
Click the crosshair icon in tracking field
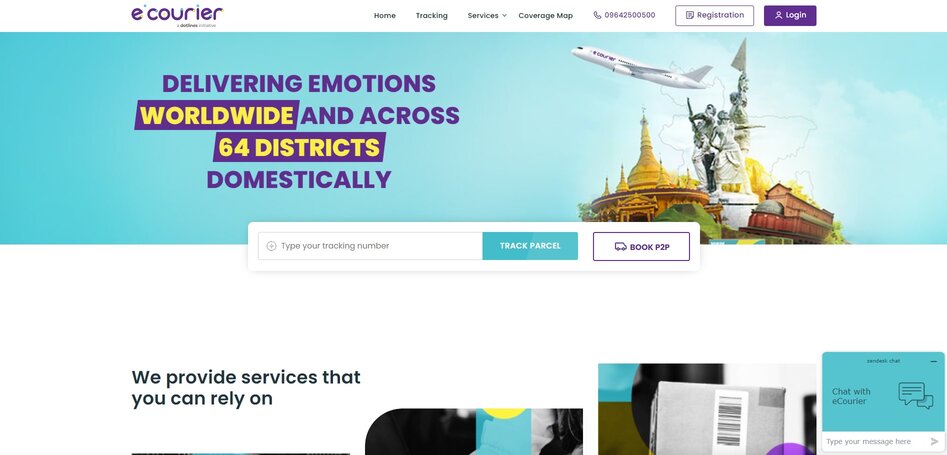click(271, 246)
